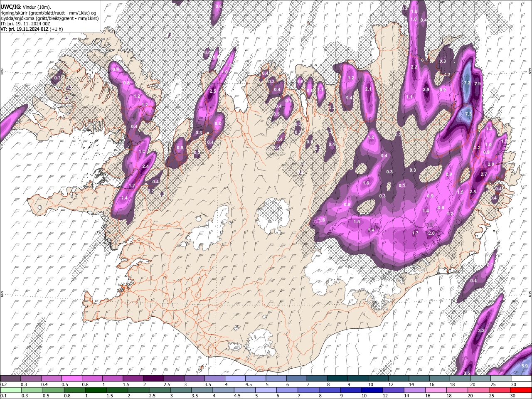532x399 pixels.
Task: Click the 3.2 precipitation value offshore
Action: (x=482, y=330)
